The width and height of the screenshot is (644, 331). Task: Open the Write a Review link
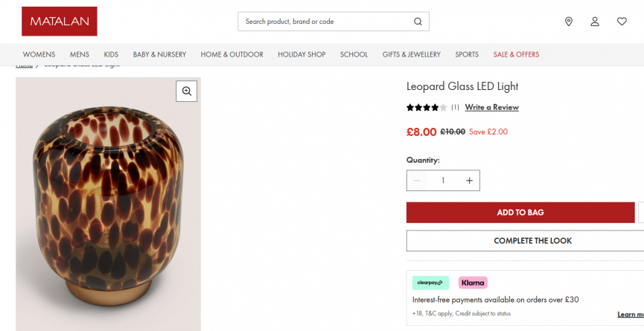(x=491, y=107)
